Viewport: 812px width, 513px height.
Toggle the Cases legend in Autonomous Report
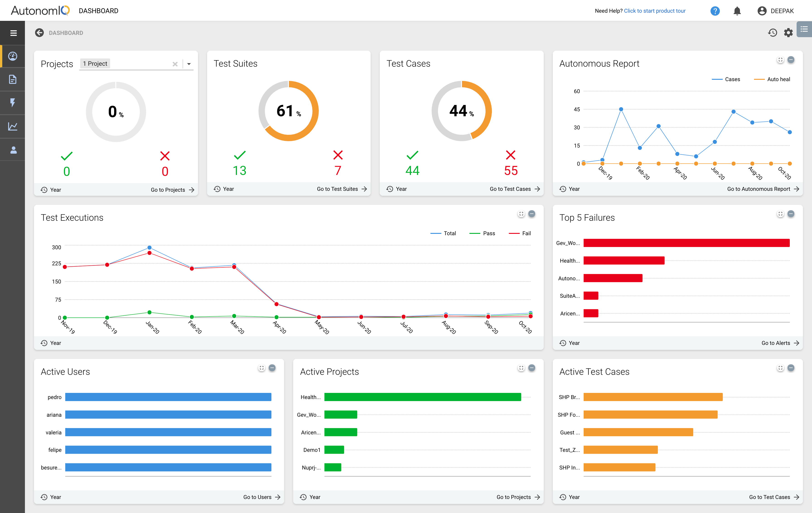pos(726,79)
